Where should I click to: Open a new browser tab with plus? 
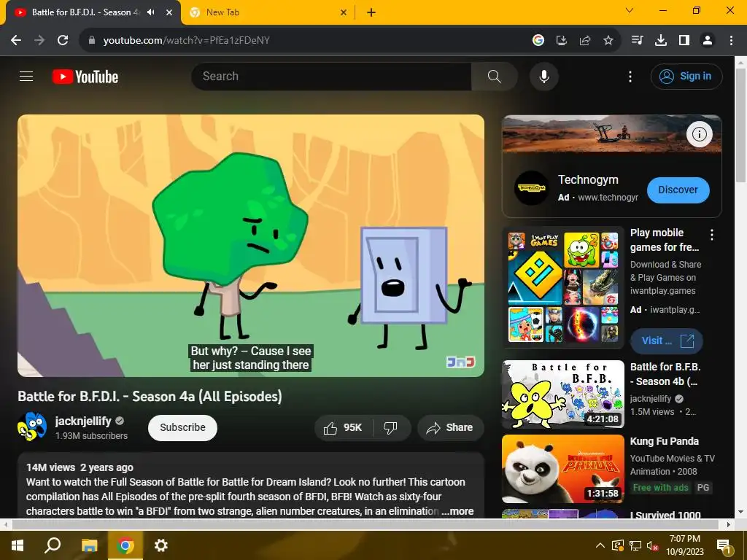pos(371,12)
